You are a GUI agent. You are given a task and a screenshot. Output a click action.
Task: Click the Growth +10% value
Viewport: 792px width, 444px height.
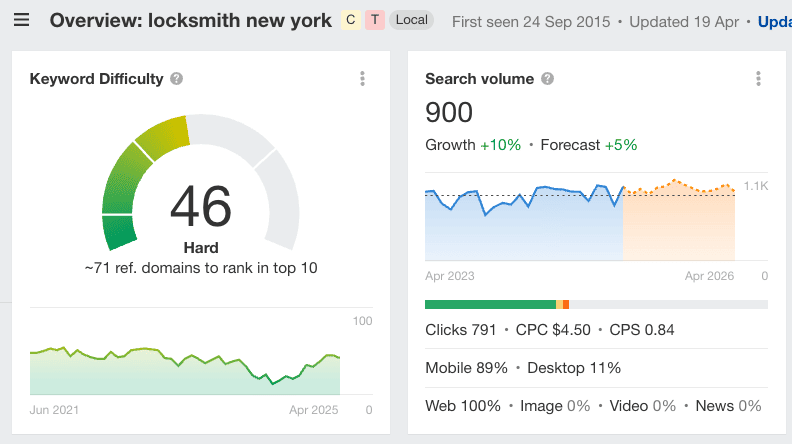(500, 145)
